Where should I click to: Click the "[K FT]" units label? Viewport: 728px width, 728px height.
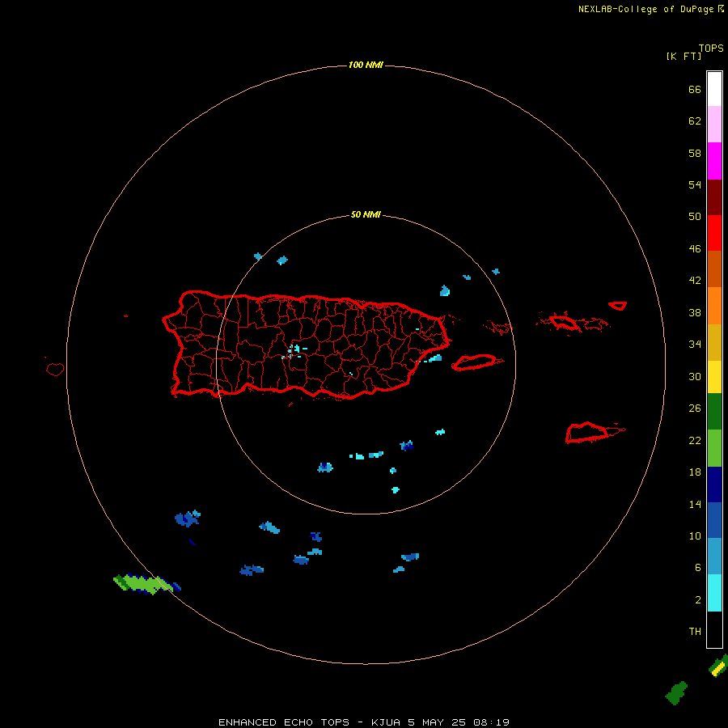pyautogui.click(x=684, y=57)
